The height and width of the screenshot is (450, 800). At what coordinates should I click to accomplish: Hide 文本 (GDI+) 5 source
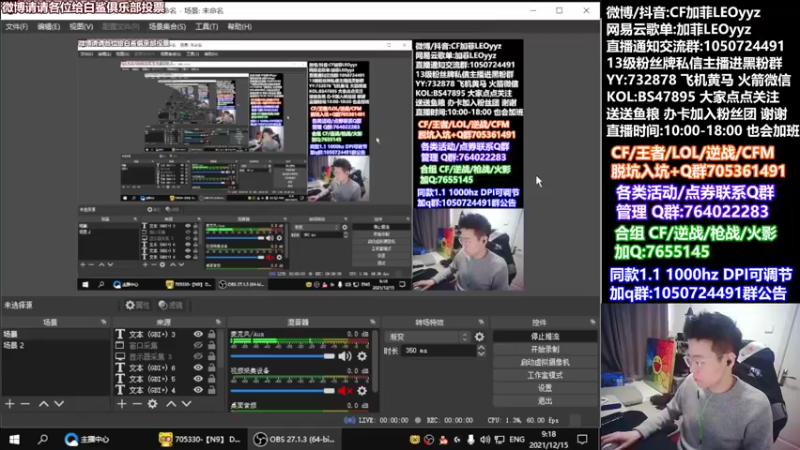point(198,379)
